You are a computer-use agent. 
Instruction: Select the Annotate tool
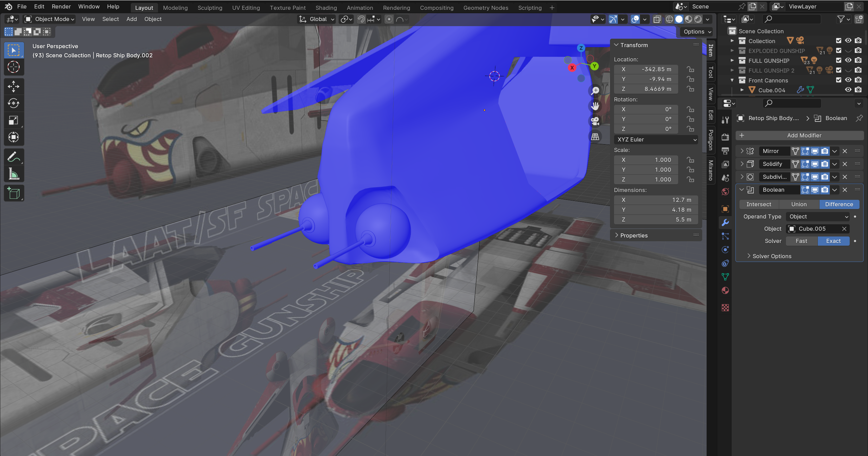pos(14,157)
